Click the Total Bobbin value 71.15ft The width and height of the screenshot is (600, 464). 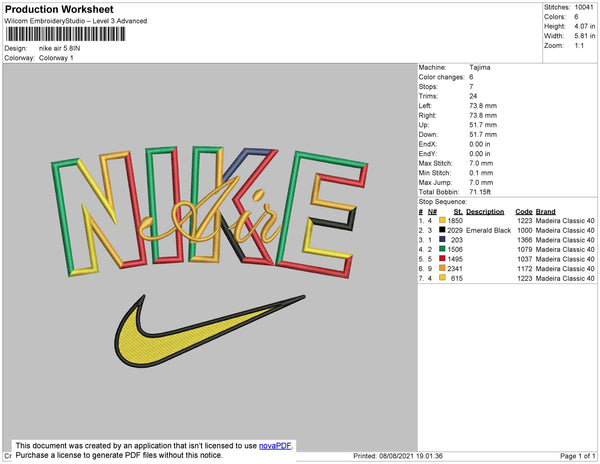click(480, 192)
